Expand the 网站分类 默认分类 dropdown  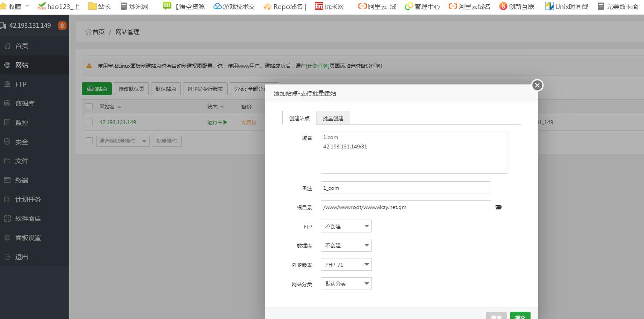point(346,284)
